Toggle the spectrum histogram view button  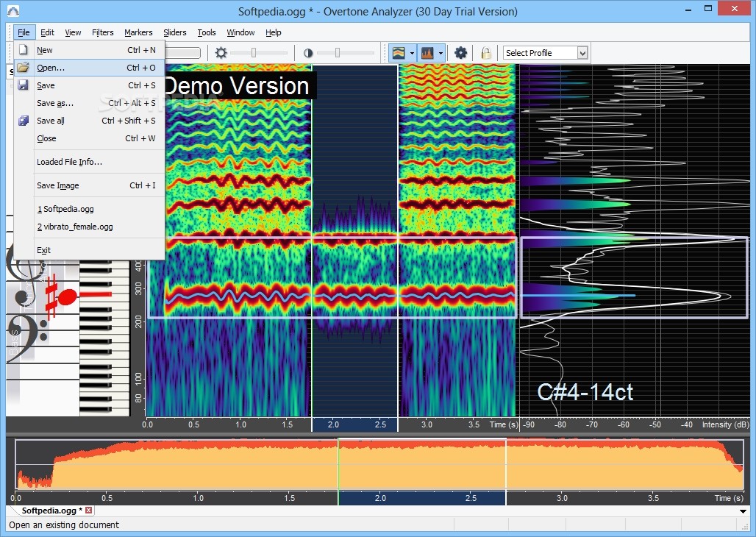428,52
